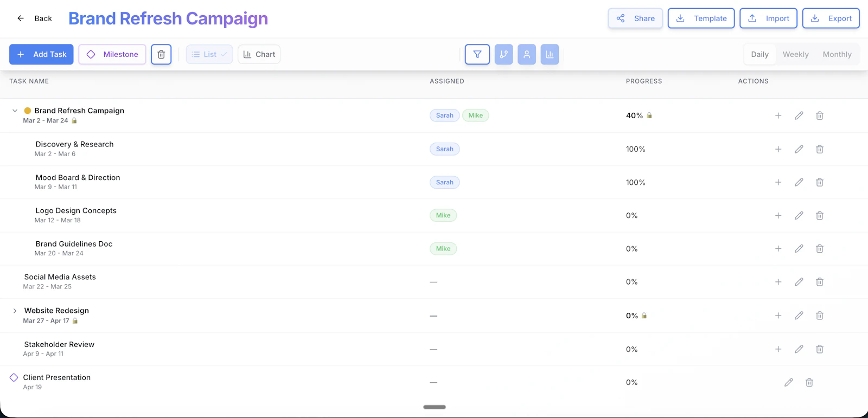Click the toolbar trash delete icon

click(x=161, y=54)
